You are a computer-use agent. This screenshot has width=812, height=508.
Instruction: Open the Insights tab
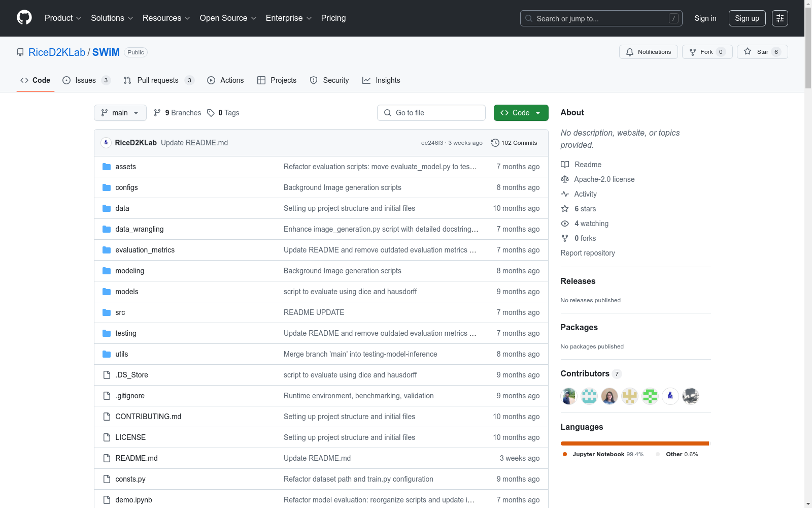pos(381,80)
